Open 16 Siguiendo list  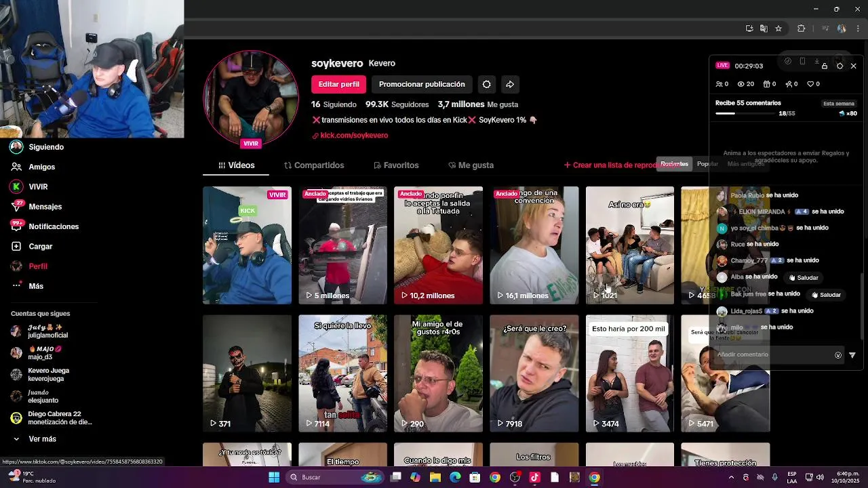(x=334, y=104)
